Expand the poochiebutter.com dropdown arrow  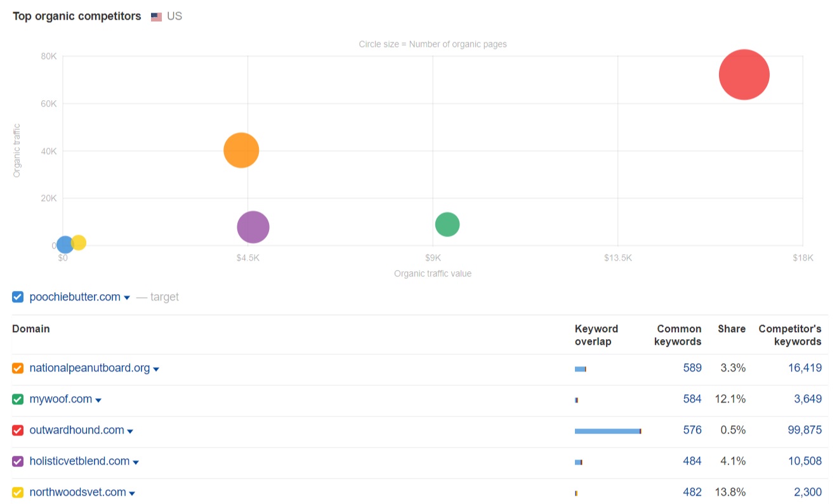[x=127, y=298]
